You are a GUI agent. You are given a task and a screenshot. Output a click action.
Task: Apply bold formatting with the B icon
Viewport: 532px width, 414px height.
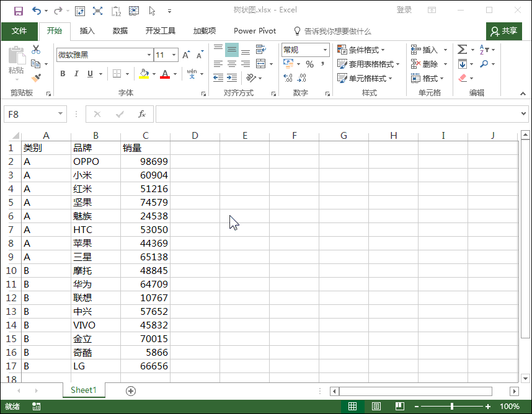pyautogui.click(x=62, y=74)
